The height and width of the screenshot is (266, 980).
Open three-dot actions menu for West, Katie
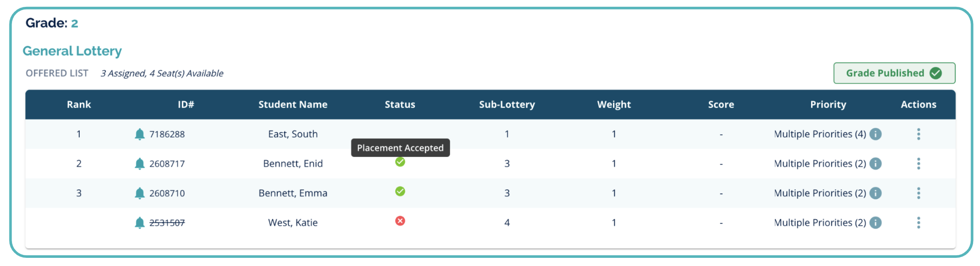(918, 223)
